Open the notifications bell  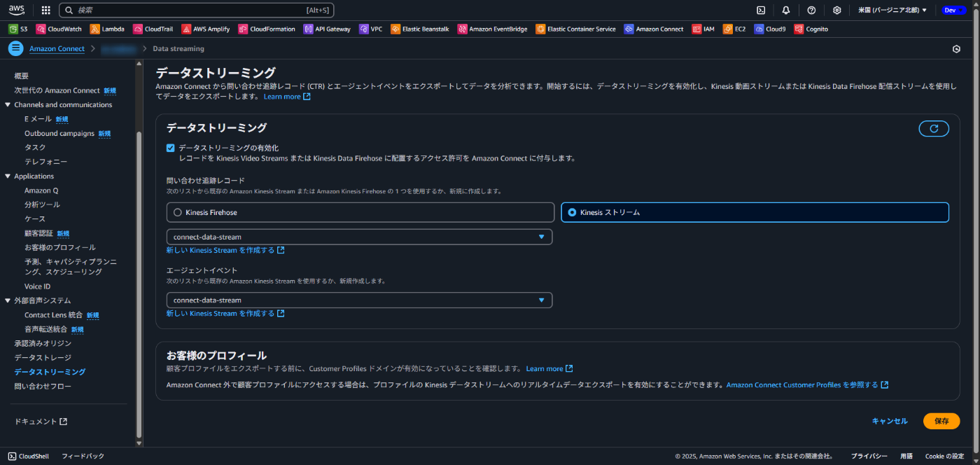pos(786,10)
